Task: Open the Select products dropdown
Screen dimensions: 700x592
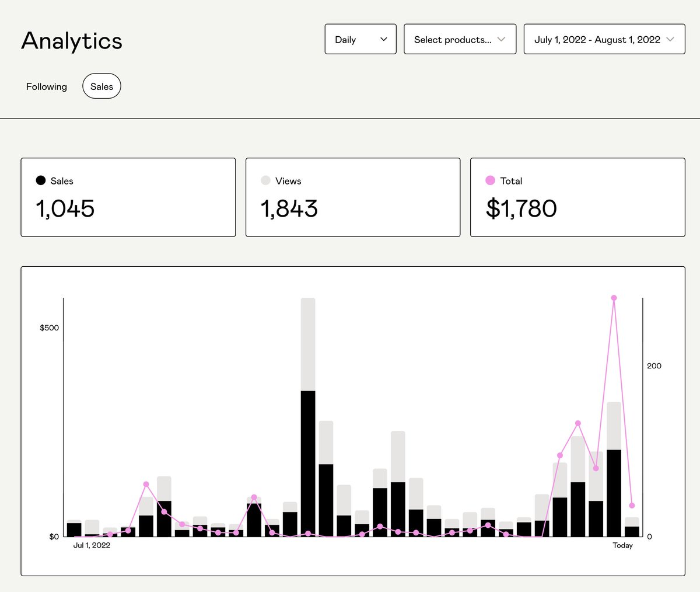Action: pos(460,39)
